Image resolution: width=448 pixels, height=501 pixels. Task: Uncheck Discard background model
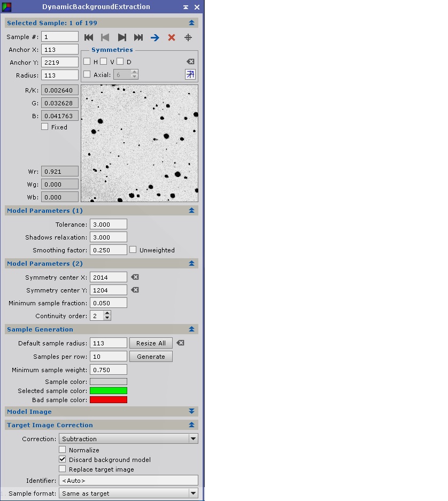tap(63, 459)
